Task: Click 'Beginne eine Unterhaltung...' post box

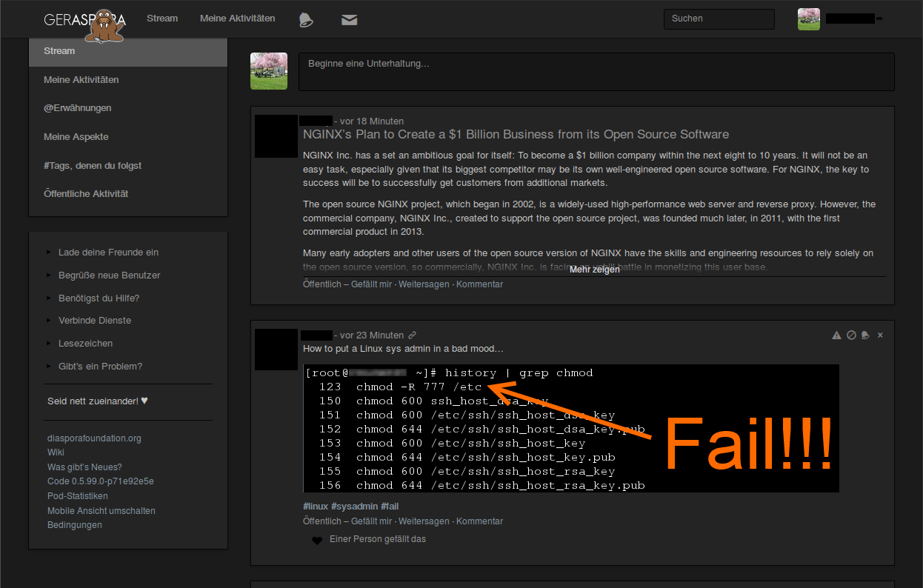Action: point(596,72)
